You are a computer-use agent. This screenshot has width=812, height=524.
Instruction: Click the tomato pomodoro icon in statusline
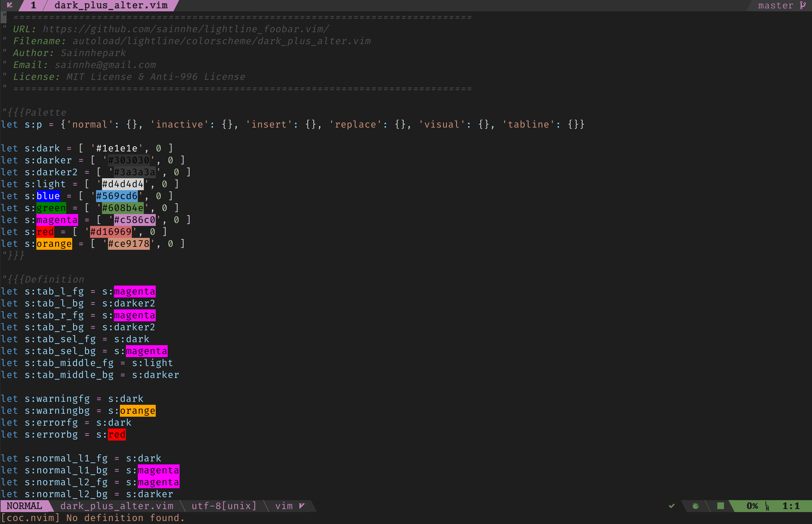(x=696, y=506)
